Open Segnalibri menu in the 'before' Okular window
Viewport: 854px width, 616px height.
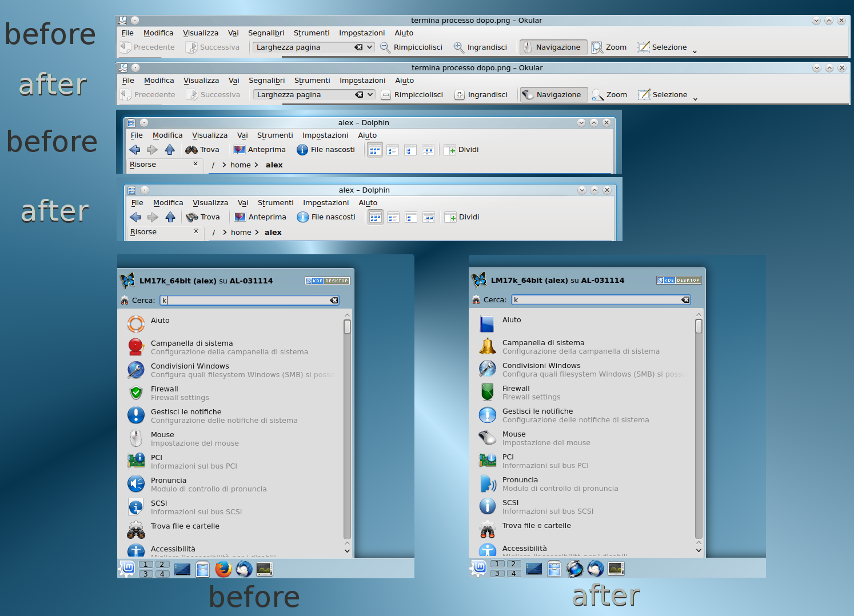pyautogui.click(x=266, y=33)
